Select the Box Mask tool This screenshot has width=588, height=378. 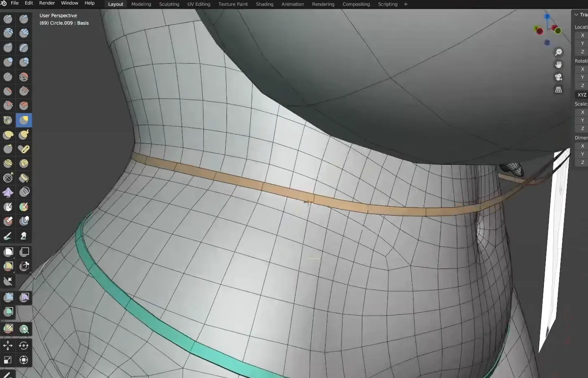tap(8, 252)
